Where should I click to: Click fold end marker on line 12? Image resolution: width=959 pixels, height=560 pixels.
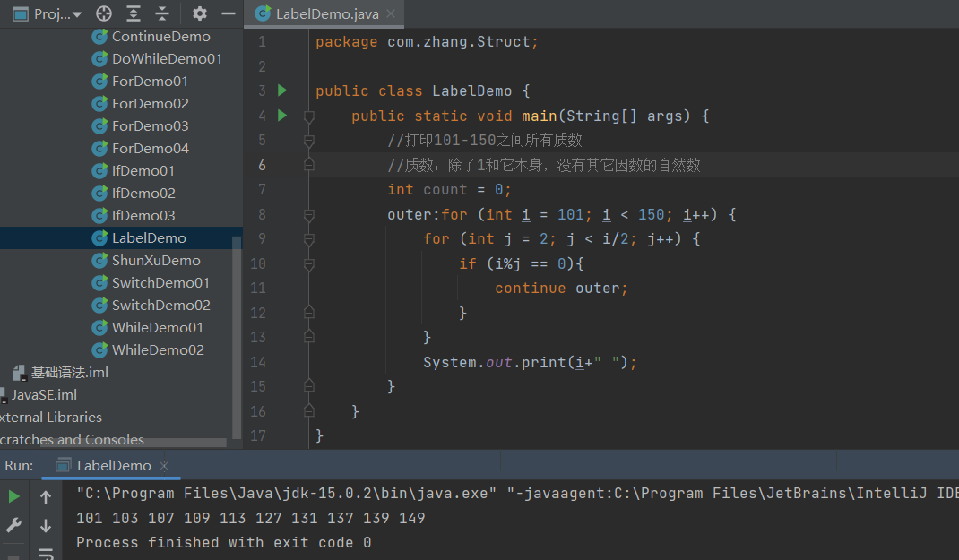(309, 313)
